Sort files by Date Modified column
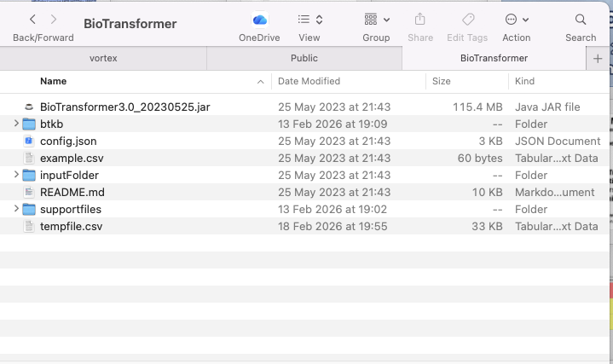613x364 pixels. tap(309, 81)
